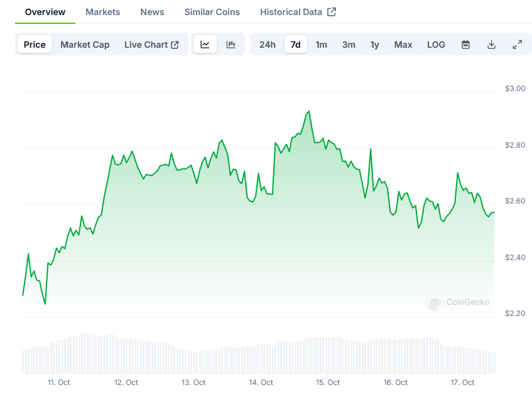532x402 pixels.
Task: Expand chart to fullscreen
Action: [x=517, y=45]
